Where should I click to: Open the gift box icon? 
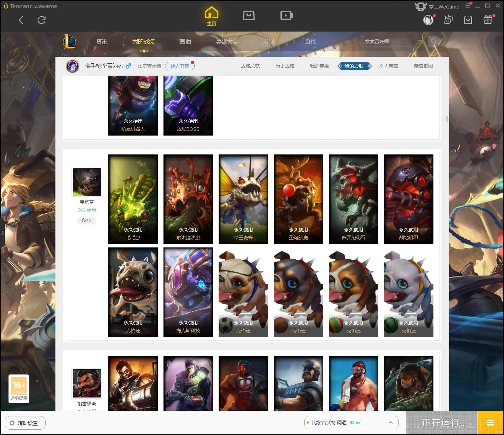point(488,20)
